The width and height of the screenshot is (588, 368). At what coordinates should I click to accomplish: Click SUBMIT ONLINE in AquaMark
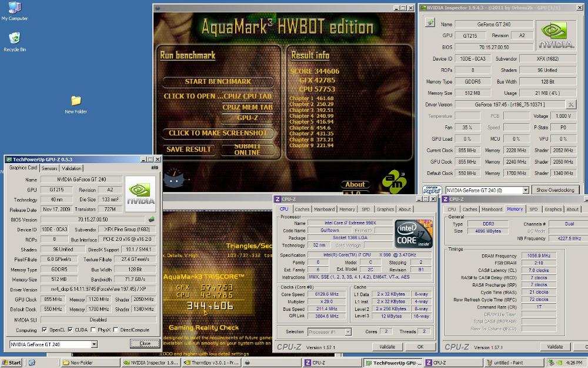click(x=247, y=150)
